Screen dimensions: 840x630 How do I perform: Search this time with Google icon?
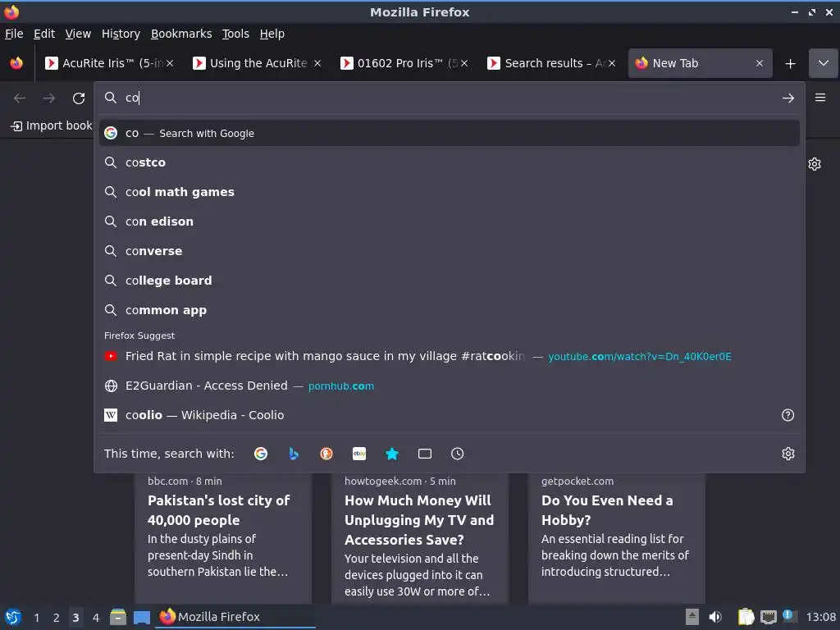(261, 454)
